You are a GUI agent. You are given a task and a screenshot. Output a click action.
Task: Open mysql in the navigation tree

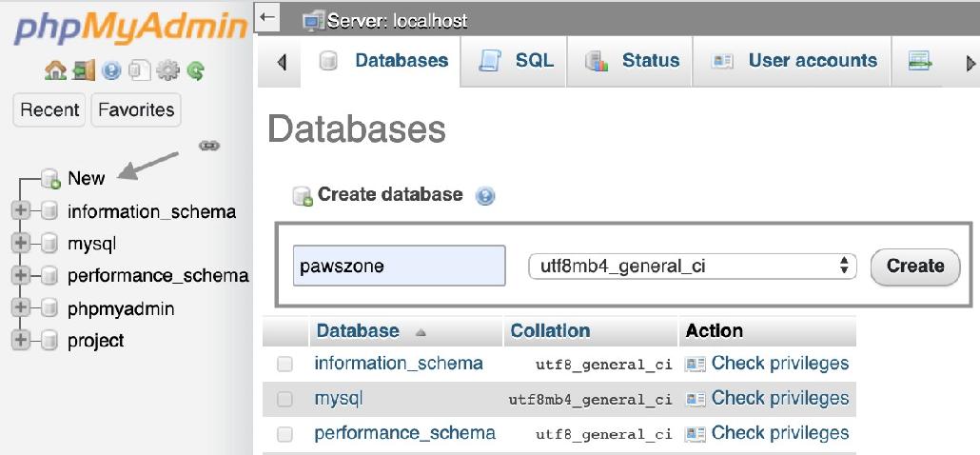(92, 245)
